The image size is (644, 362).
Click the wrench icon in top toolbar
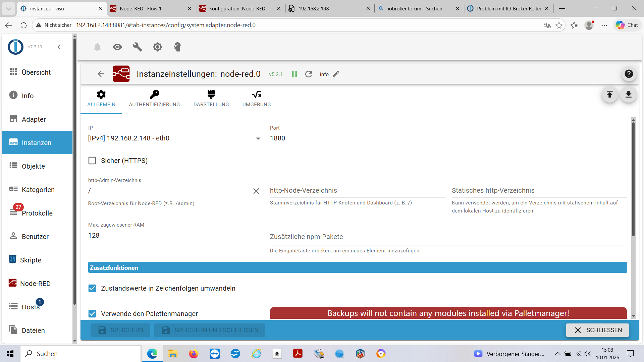(x=138, y=47)
